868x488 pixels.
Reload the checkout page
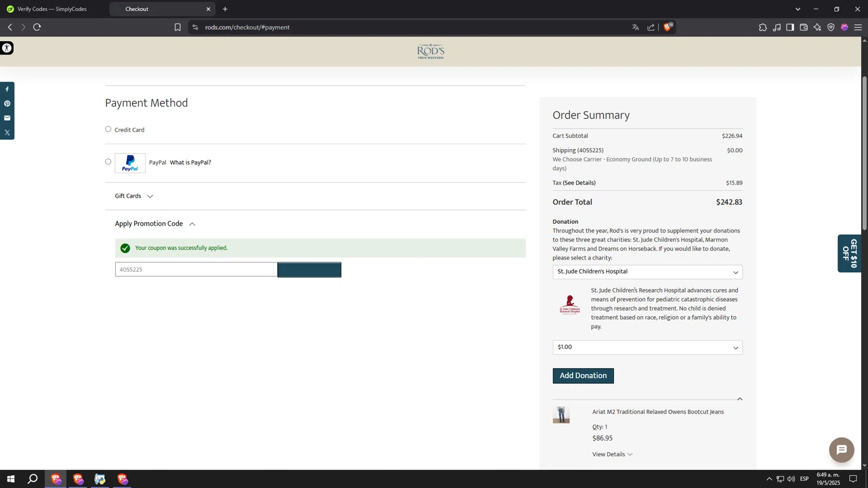pos(37,27)
